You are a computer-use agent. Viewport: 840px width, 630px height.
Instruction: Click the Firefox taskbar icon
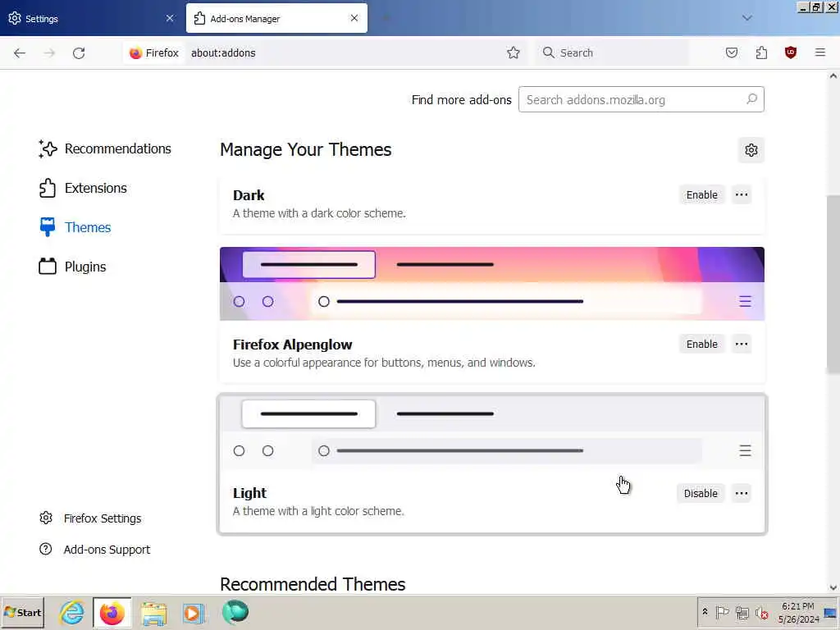[x=112, y=612]
